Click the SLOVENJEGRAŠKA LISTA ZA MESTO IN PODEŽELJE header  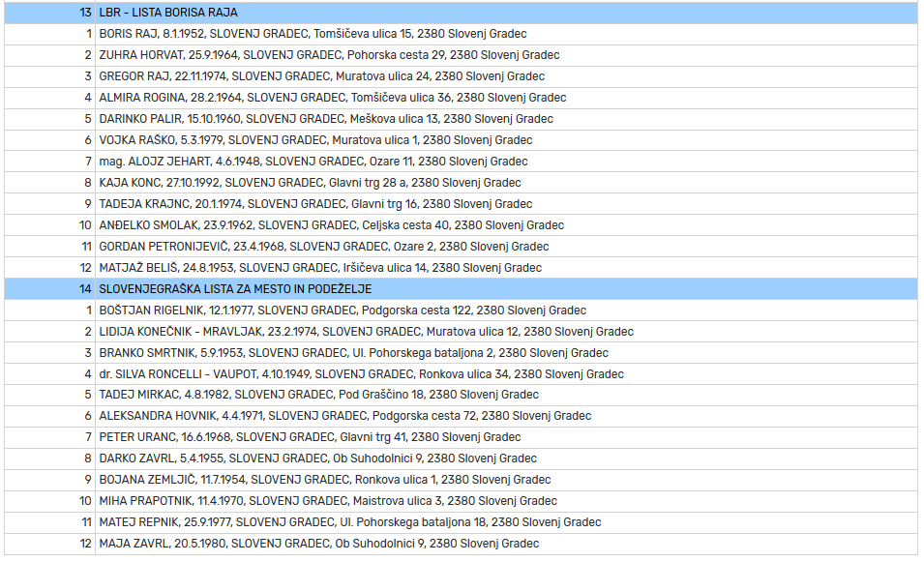[x=461, y=288]
